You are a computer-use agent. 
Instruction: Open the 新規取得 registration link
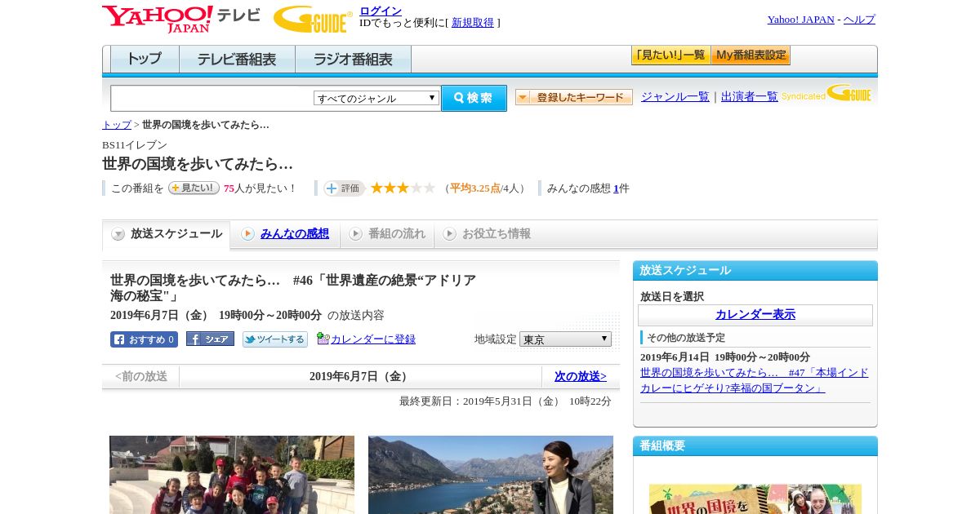click(x=473, y=23)
